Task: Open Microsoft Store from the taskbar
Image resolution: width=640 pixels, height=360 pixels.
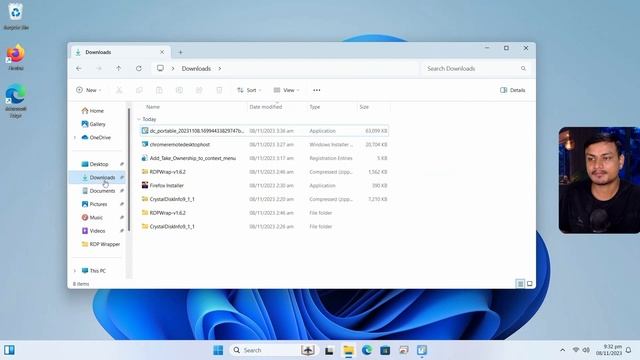Action: click(x=385, y=350)
